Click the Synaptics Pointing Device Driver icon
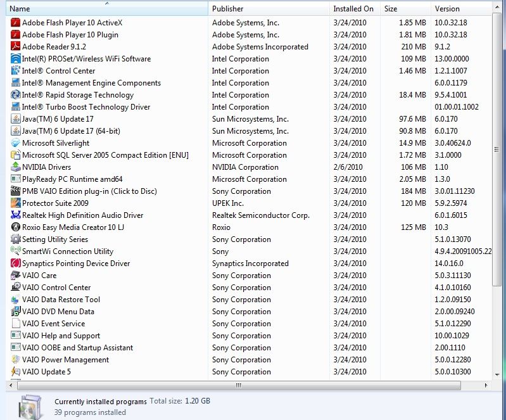The image size is (506, 420). [15, 264]
